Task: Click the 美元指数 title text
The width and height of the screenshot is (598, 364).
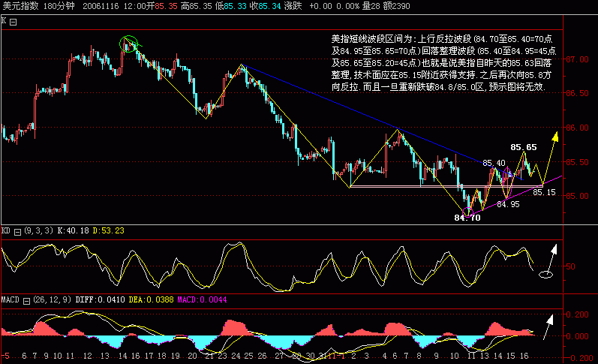Action: click(20, 6)
